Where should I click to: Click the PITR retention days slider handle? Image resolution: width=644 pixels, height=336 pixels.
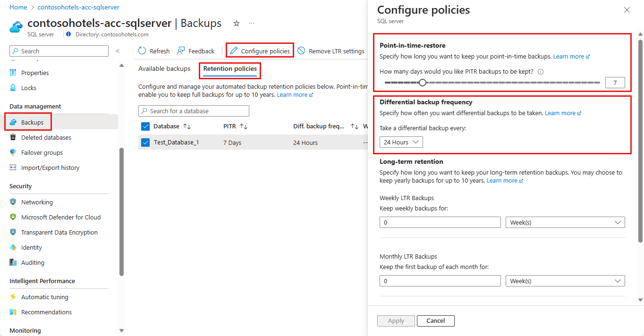pyautogui.click(x=423, y=83)
